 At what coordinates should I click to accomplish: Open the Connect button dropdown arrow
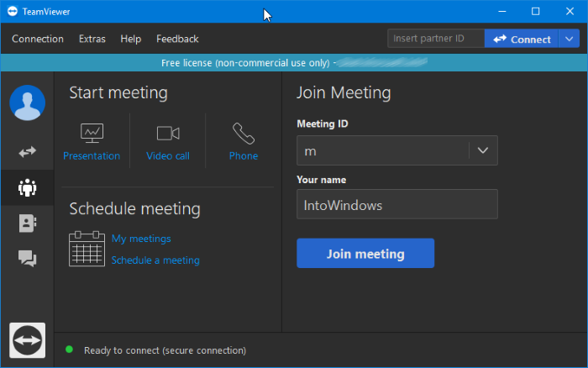(569, 39)
